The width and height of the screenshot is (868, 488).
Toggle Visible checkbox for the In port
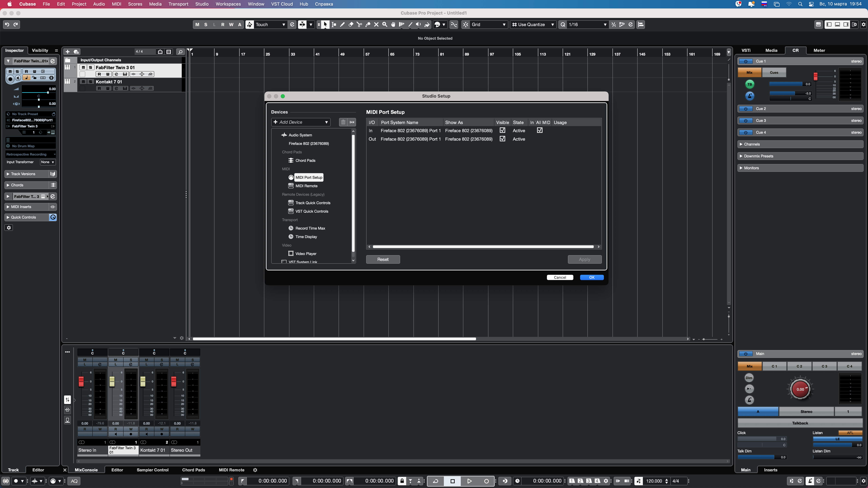[502, 130]
